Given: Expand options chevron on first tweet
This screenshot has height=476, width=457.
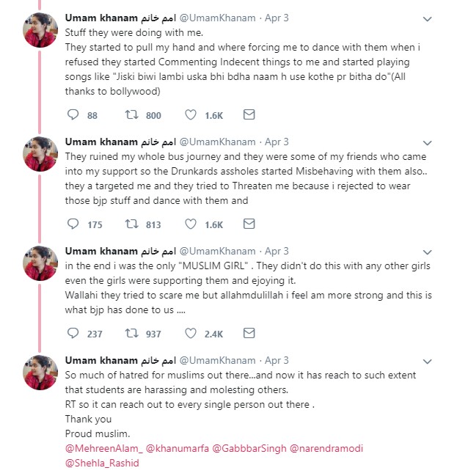Looking at the screenshot, I should pyautogui.click(x=427, y=19).
